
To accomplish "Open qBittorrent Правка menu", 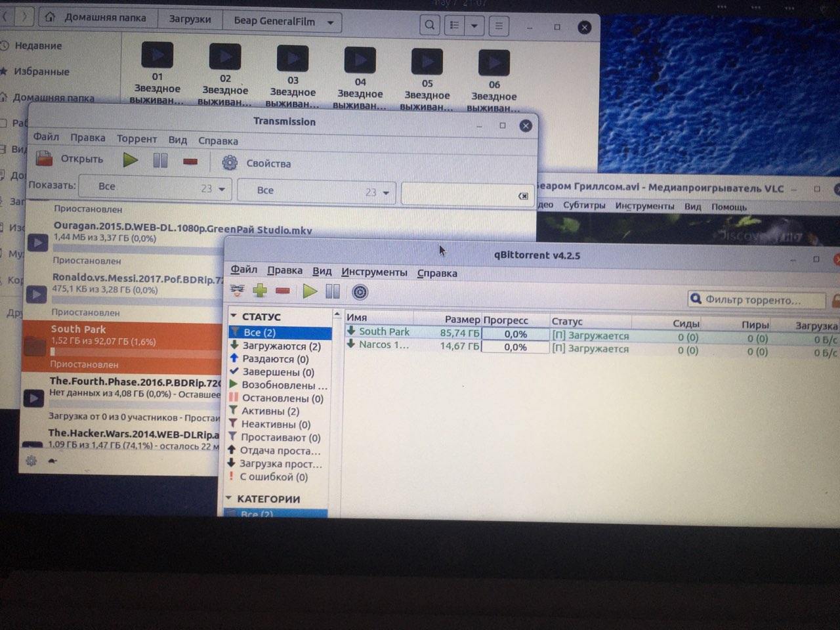I will click(x=285, y=270).
